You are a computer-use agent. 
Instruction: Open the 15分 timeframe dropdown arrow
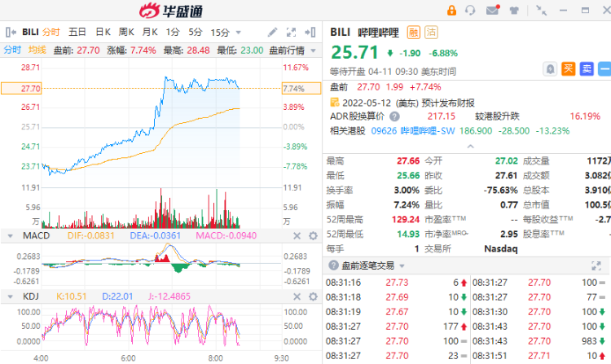click(x=239, y=33)
